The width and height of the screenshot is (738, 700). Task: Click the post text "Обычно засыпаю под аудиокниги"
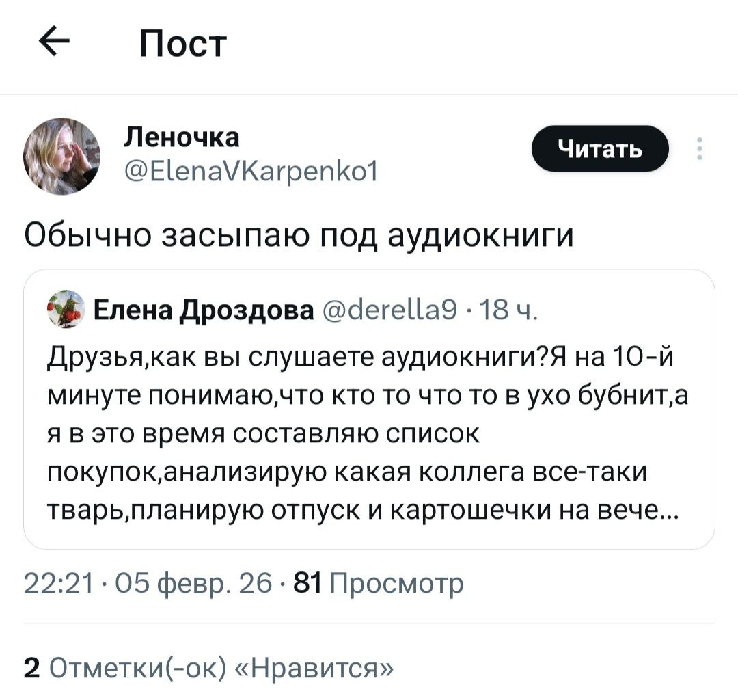[299, 236]
